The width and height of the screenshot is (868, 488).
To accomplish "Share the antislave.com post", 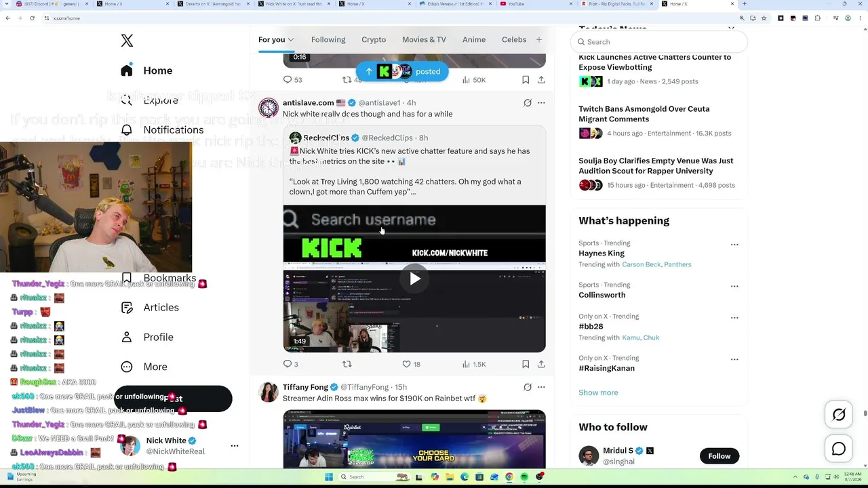I will [541, 364].
